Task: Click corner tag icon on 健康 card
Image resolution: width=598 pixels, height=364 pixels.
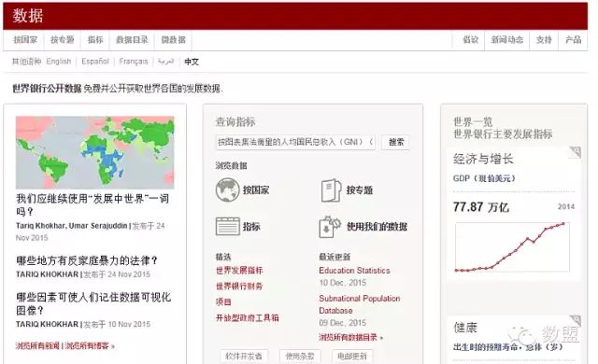Action: [x=576, y=320]
